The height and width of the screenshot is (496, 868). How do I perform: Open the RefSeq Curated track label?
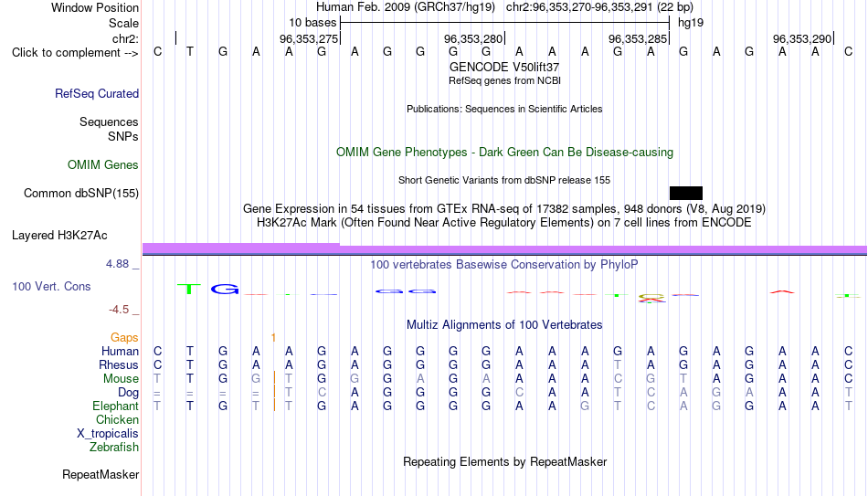click(x=97, y=93)
